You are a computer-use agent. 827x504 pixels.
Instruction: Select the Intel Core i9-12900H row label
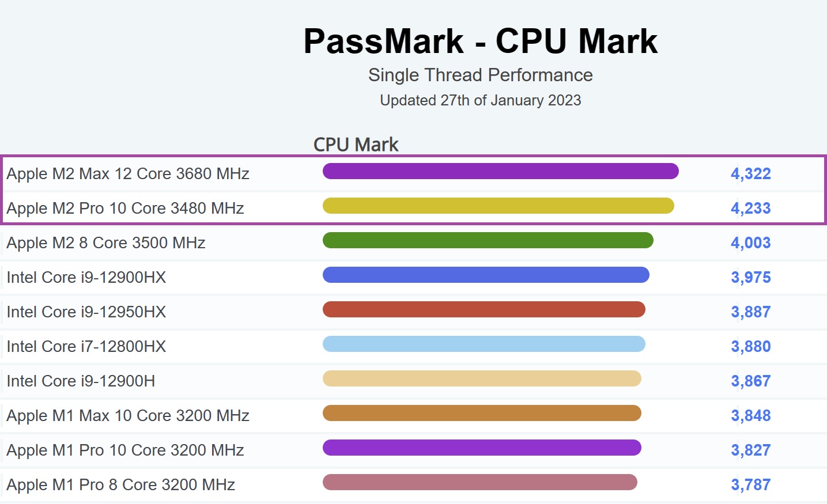(81, 381)
